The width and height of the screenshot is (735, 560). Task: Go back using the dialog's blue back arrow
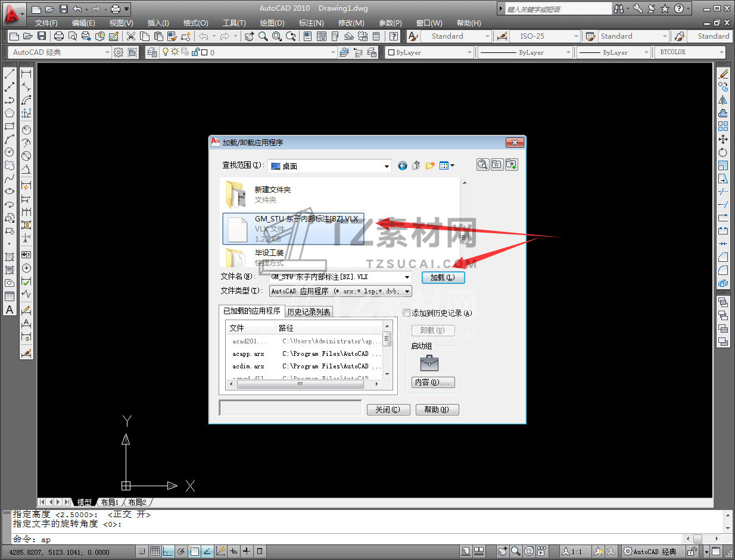[x=402, y=165]
